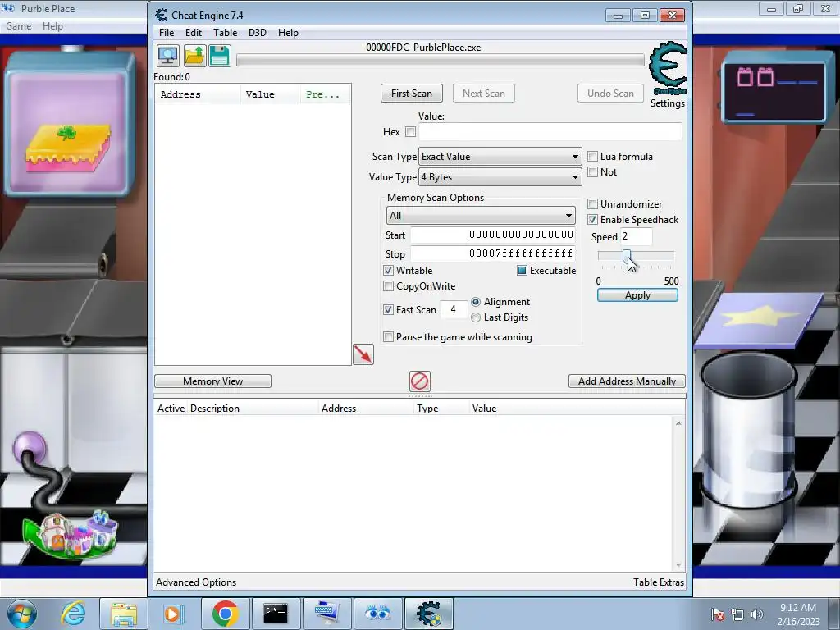Viewport: 840px width, 630px height.
Task: Click Cheat Engine title bar icon
Action: [161, 15]
